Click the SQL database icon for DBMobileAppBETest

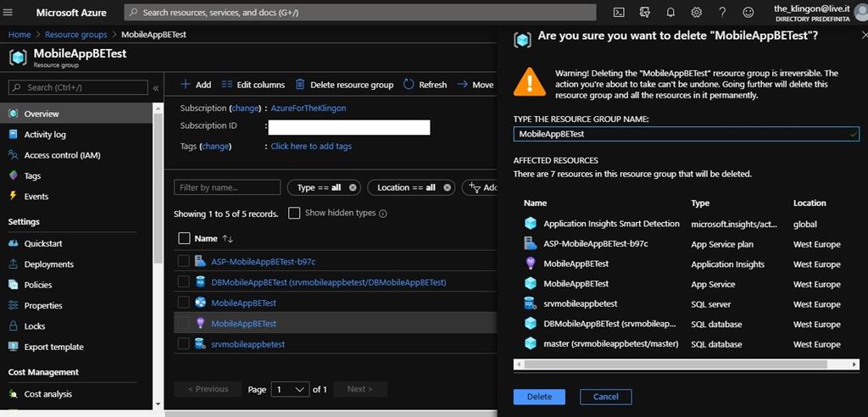(x=200, y=282)
